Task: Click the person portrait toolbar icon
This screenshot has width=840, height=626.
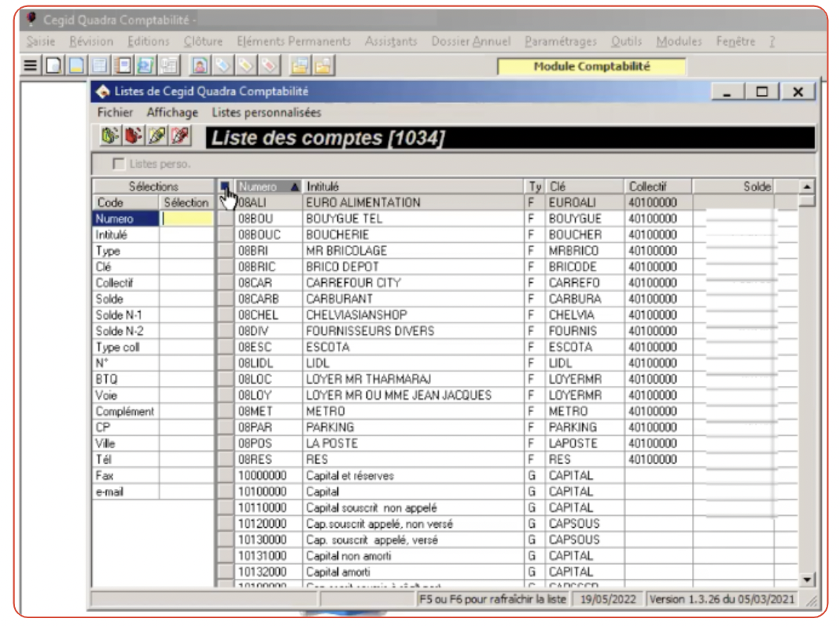Action: point(200,66)
